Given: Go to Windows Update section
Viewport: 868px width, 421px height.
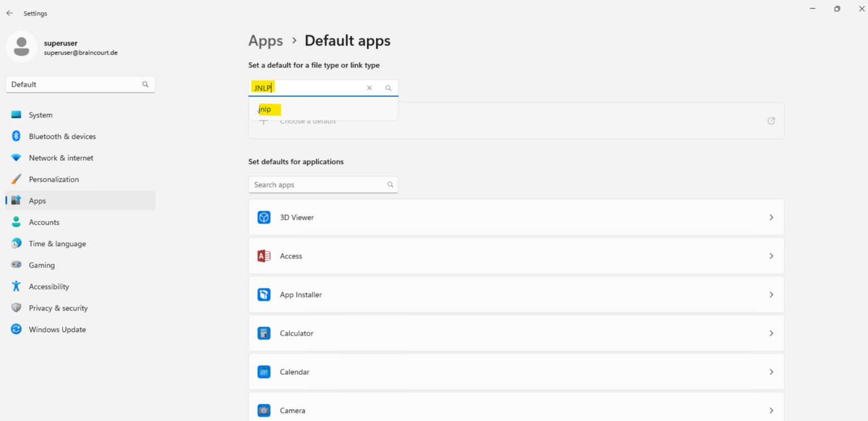Looking at the screenshot, I should (x=57, y=330).
